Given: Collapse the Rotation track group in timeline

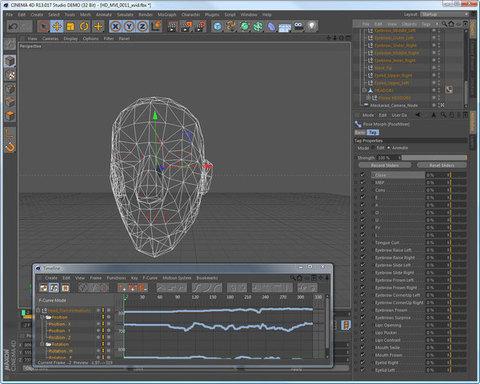Looking at the screenshot, I should coord(42,344).
